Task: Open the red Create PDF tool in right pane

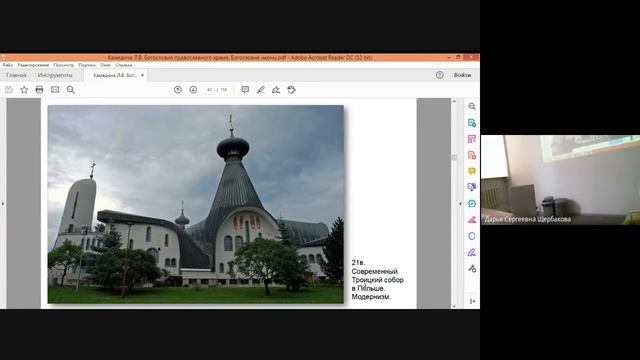Action: 472,155
